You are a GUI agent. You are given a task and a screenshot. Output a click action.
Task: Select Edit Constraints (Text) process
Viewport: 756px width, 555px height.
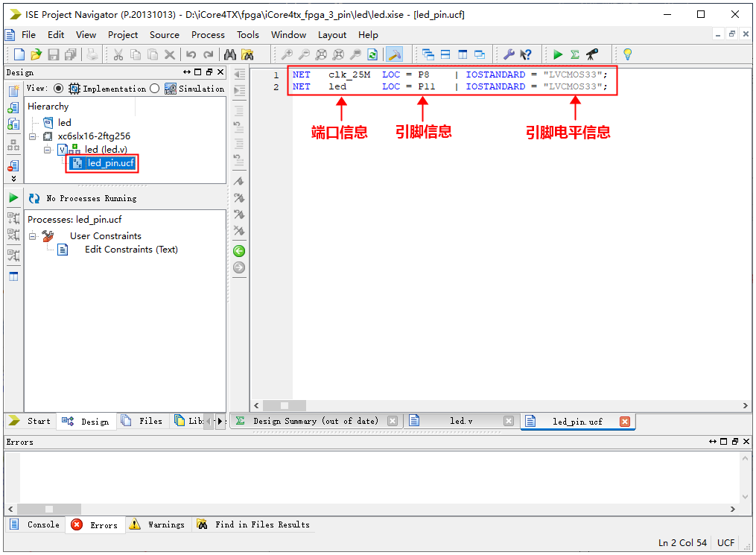[131, 250]
